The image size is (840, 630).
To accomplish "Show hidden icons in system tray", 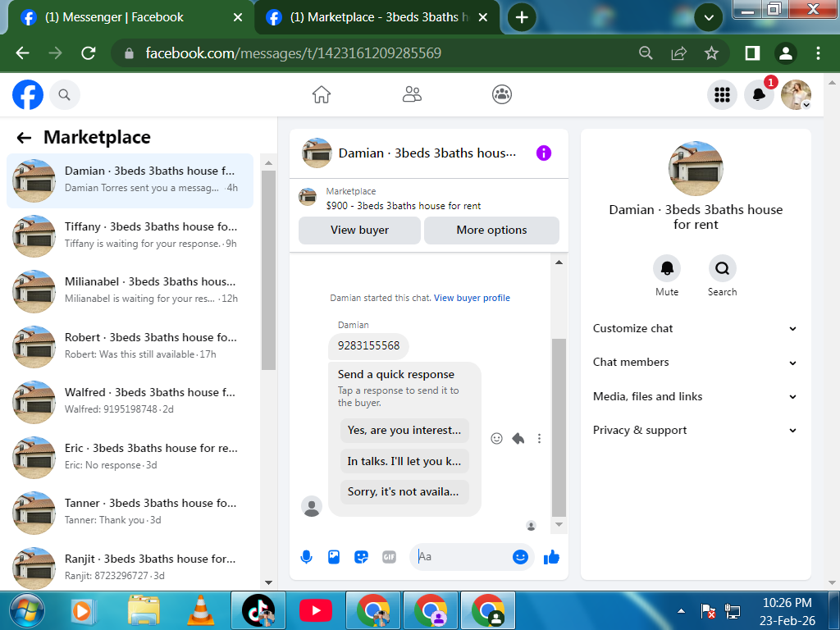I will click(681, 610).
